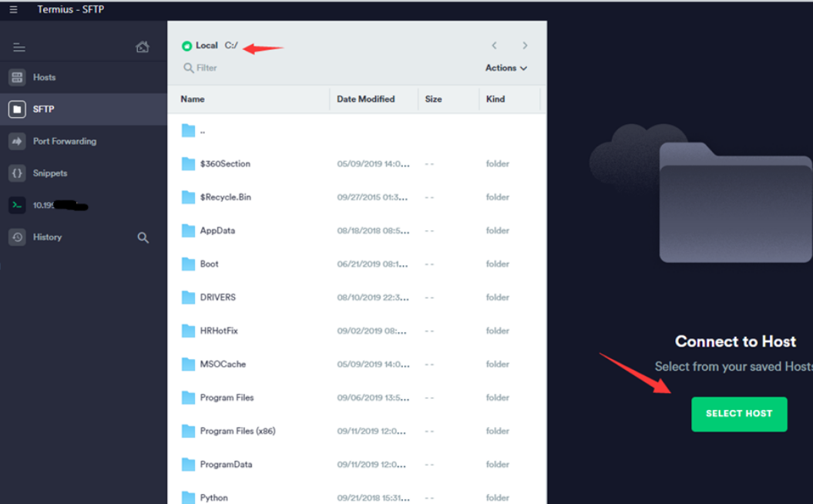Open the Hosts section
The image size is (813, 504).
[x=83, y=77]
